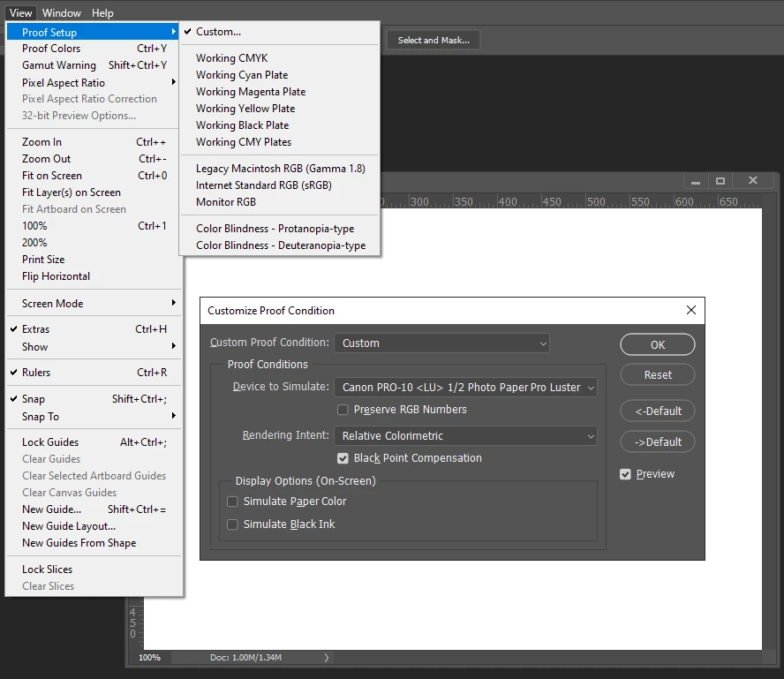Choose Proof Colors menu item
The height and width of the screenshot is (679, 784).
[94, 49]
